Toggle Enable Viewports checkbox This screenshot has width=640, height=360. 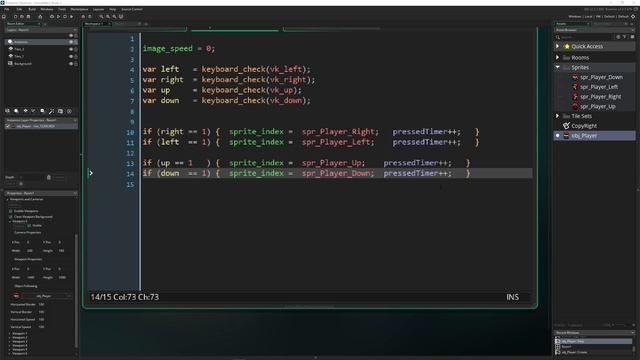[11, 211]
